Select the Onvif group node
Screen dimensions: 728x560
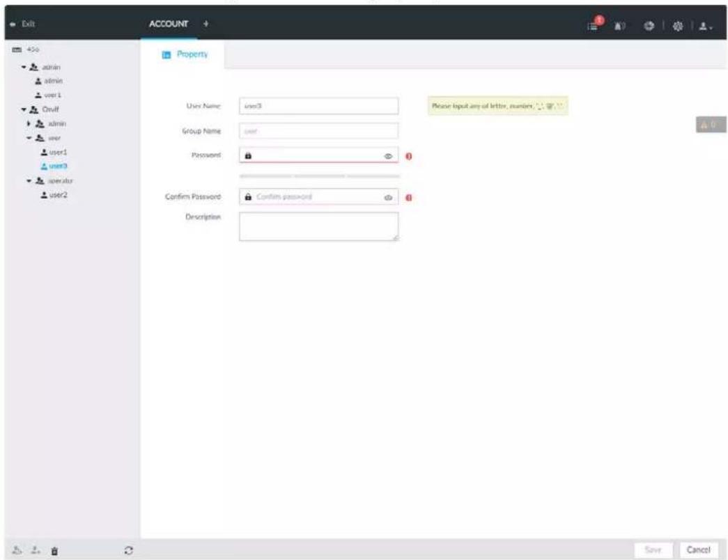coord(44,109)
